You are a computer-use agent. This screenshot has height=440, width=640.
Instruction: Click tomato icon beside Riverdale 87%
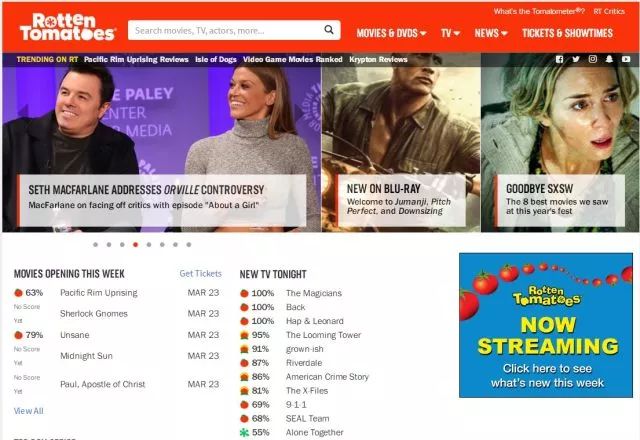[x=244, y=363]
